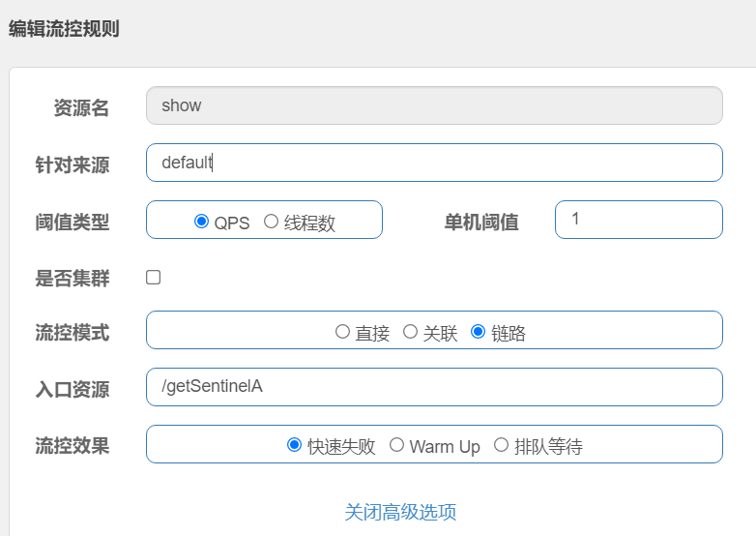Click the 单机阈值 label text

pyautogui.click(x=481, y=222)
